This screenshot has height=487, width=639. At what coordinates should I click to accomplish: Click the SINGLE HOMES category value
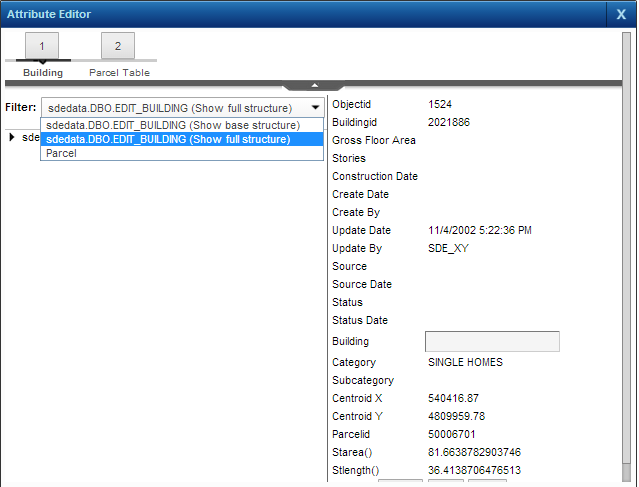465,362
